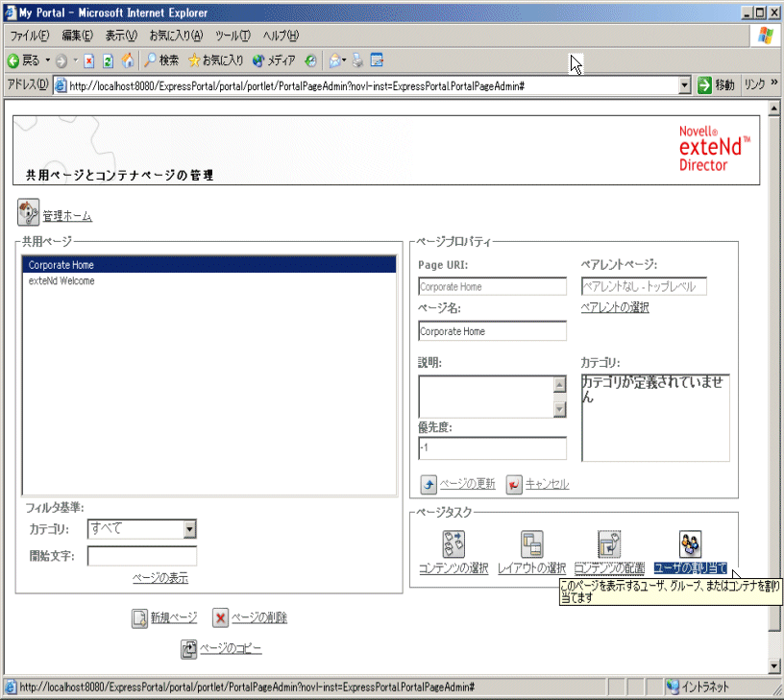The width and height of the screenshot is (784, 700).
Task: Open the Favorites (お気に入り) menu
Action: click(176, 36)
